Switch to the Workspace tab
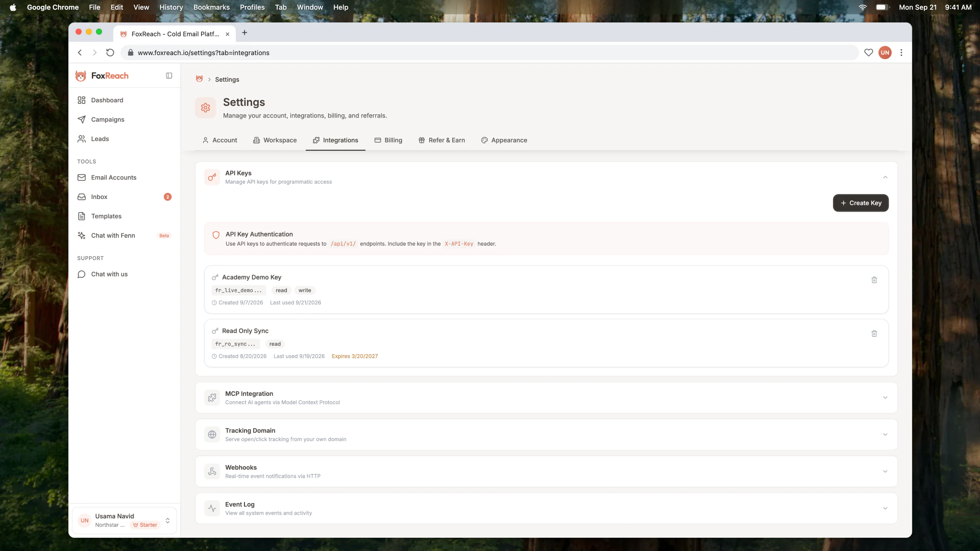 275,140
